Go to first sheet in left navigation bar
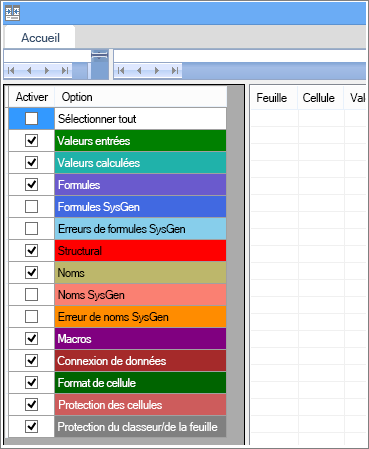369x449 pixels. tap(11, 70)
